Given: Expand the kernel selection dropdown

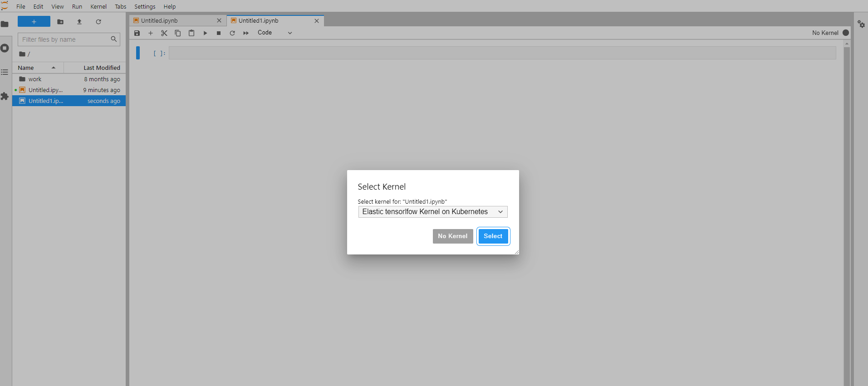Looking at the screenshot, I should point(433,212).
